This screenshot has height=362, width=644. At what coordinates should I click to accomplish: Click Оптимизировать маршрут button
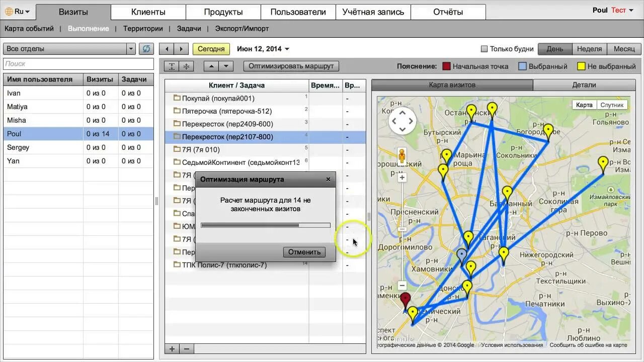click(291, 66)
